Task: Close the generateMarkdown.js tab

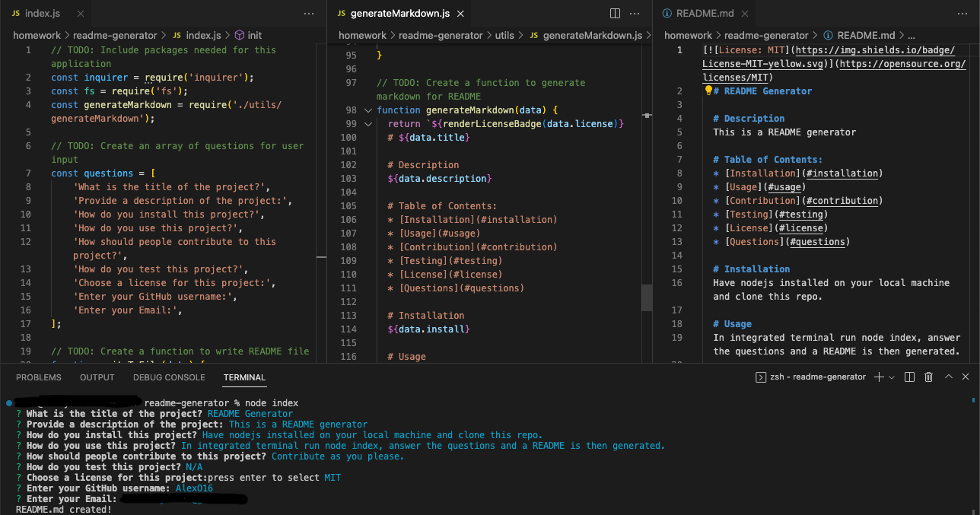Action: click(x=461, y=14)
